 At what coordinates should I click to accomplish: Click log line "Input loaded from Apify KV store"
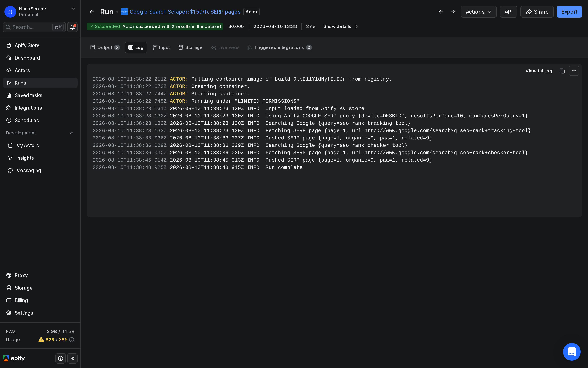[x=228, y=109]
